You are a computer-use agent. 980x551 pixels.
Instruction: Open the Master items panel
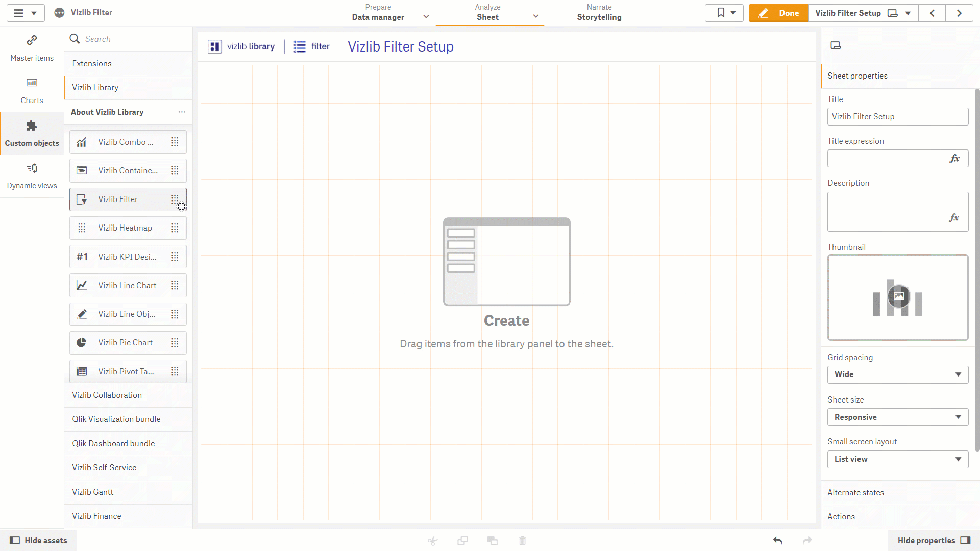[32, 48]
